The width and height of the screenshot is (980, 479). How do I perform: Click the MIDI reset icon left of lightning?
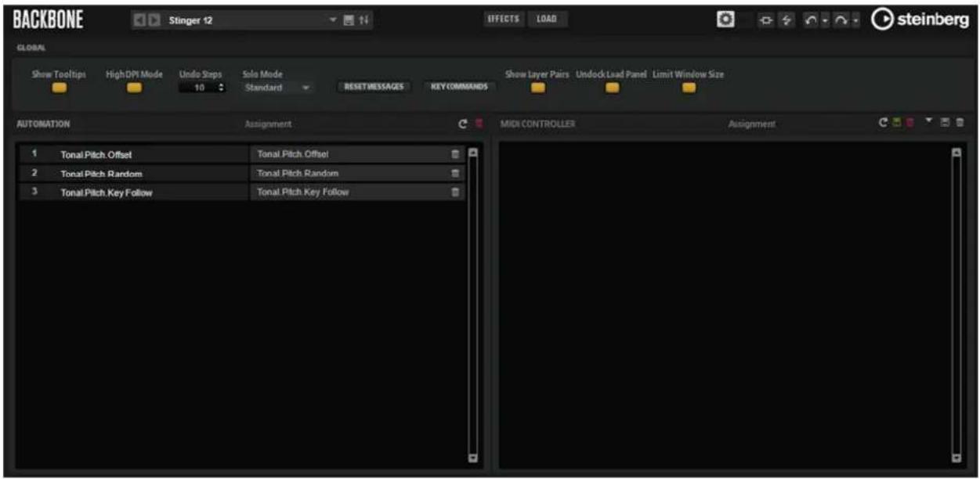765,21
